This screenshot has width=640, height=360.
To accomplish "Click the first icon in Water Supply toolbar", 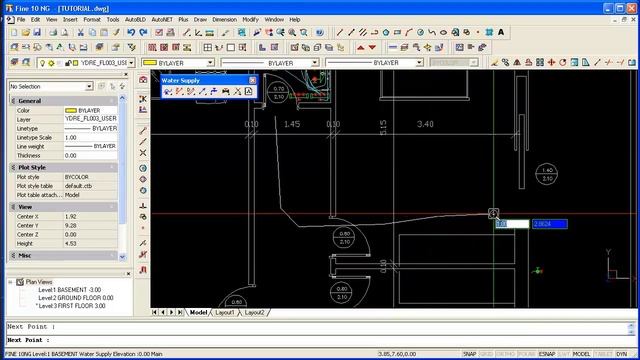I will [x=167, y=91].
